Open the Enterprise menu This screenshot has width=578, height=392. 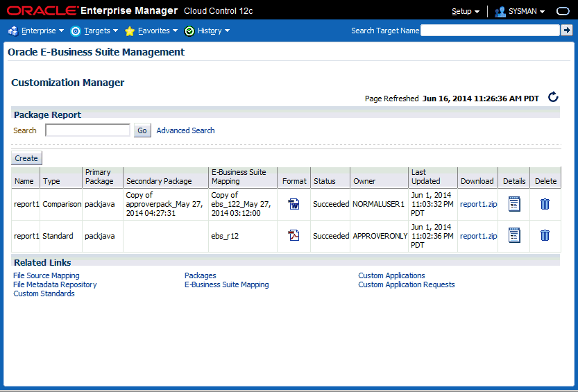click(x=42, y=31)
